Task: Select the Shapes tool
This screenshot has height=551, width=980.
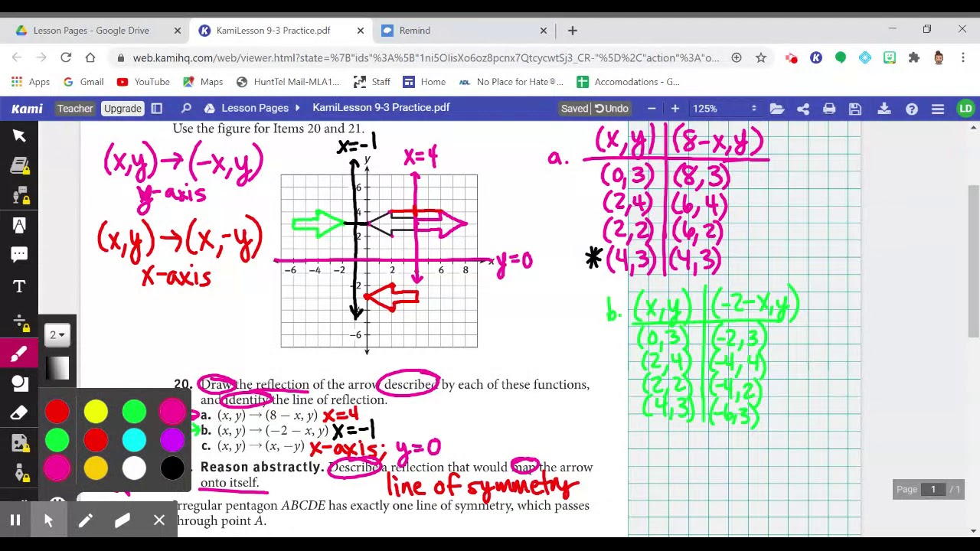Action: pos(19,383)
